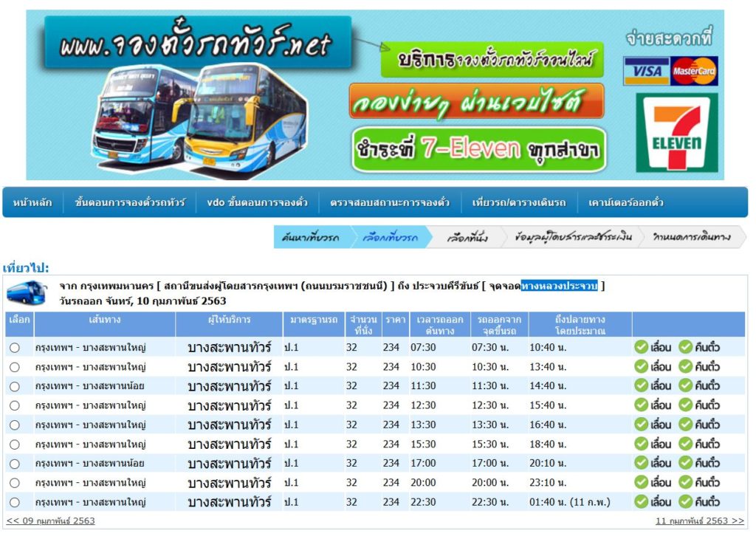This screenshot has height=539, width=756.
Task: Go to previous day link 09 กุมภาพันธ์ 2563
Action: point(50,521)
